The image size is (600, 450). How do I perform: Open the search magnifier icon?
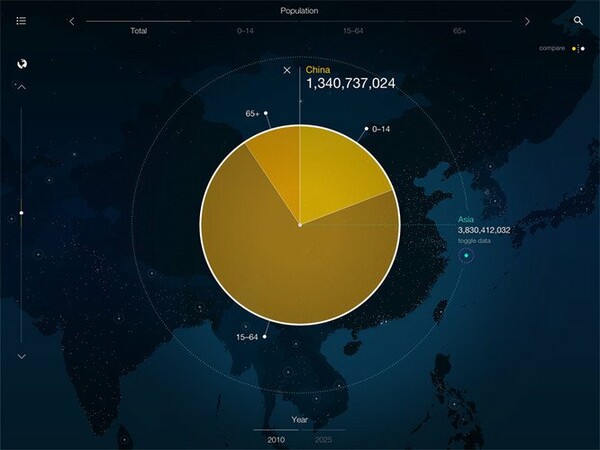click(x=578, y=21)
